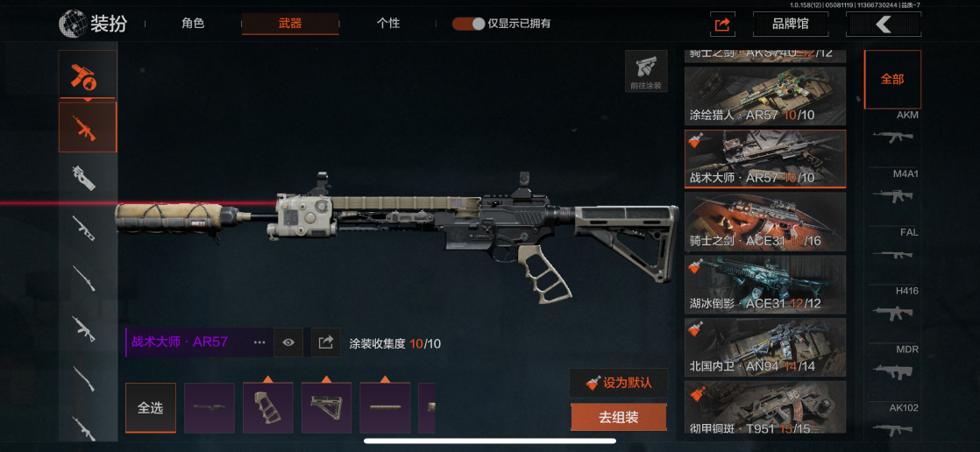
Task: Switch to the 个性 tab
Action: tap(388, 24)
